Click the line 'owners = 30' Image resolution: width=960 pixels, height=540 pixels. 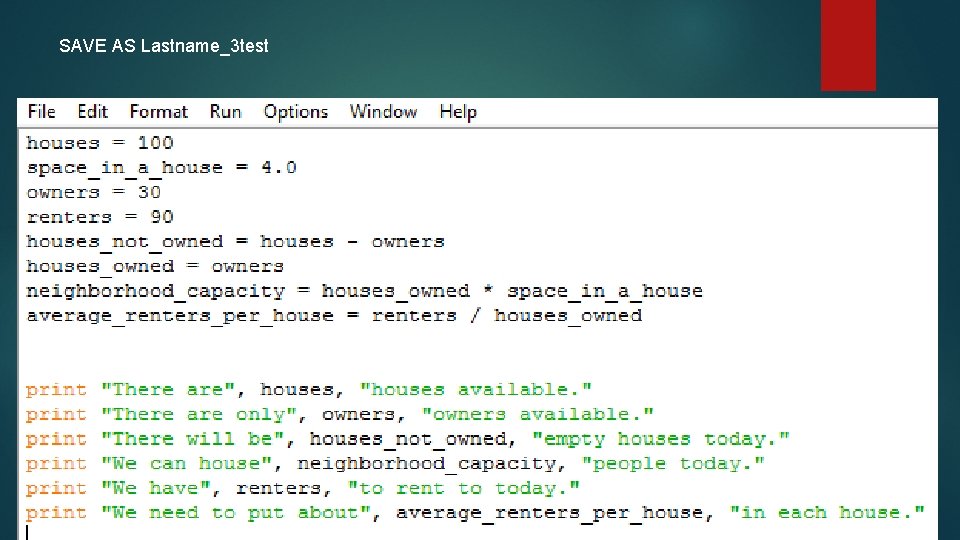(x=94, y=192)
